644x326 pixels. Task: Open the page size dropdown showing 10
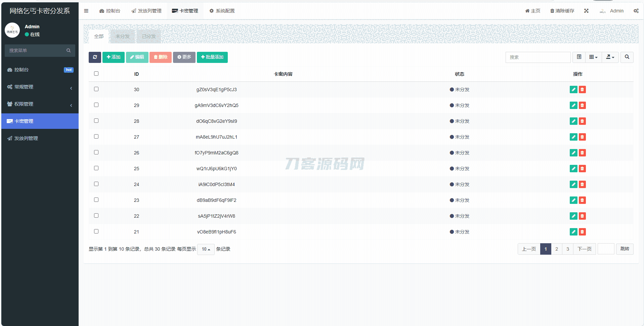pyautogui.click(x=206, y=249)
